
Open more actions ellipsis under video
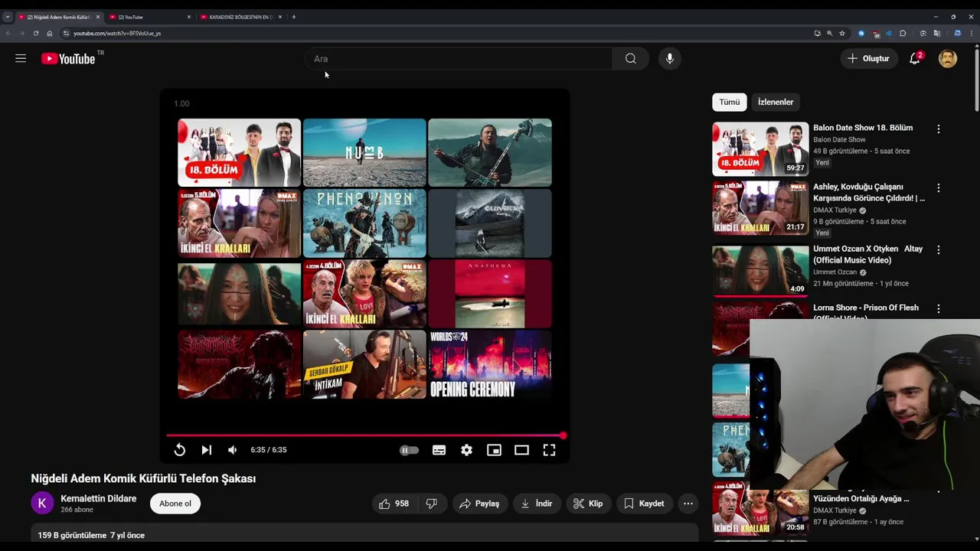(x=688, y=504)
